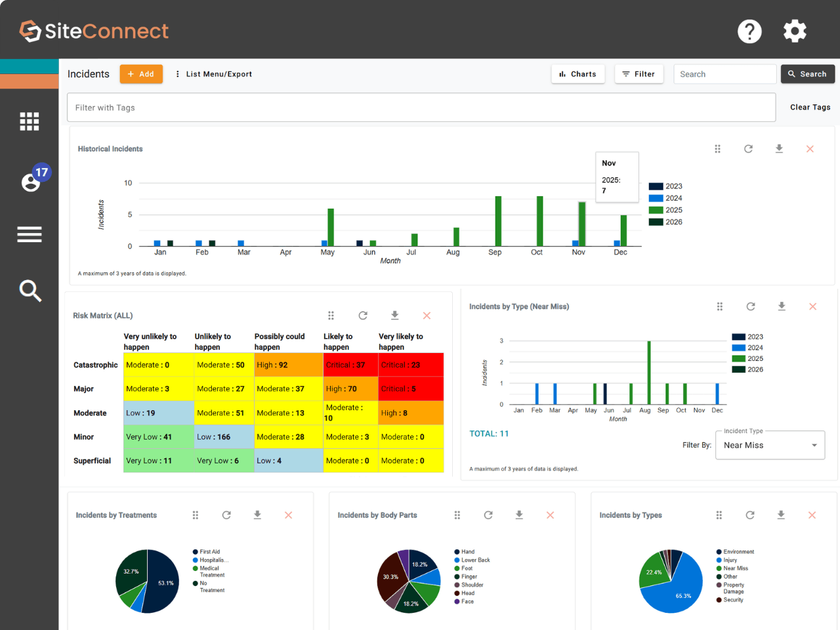Open the help question mark icon

pyautogui.click(x=749, y=31)
